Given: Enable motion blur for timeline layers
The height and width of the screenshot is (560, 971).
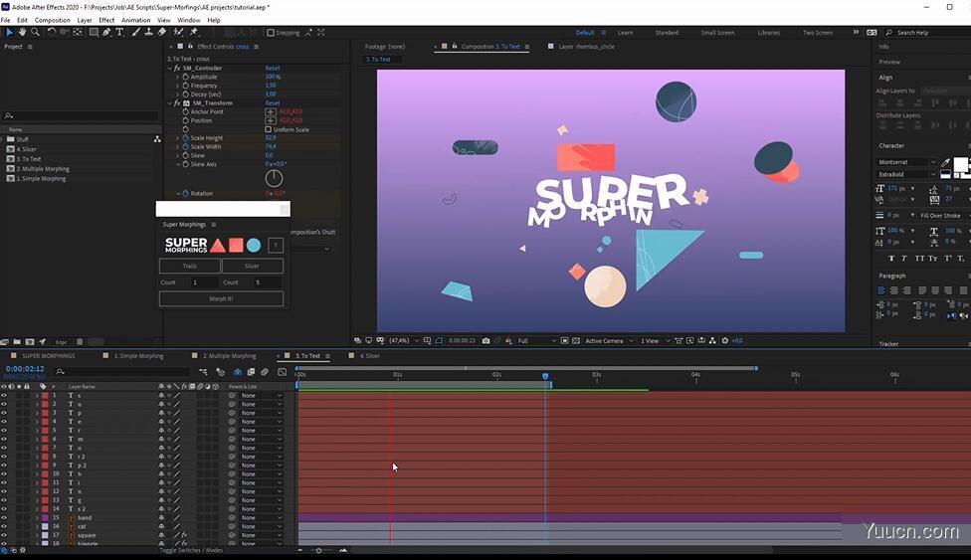Looking at the screenshot, I should point(265,372).
